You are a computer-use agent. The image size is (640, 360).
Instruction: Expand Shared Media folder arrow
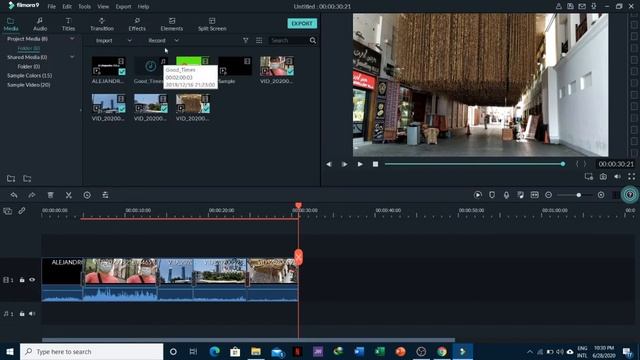(x=72, y=57)
